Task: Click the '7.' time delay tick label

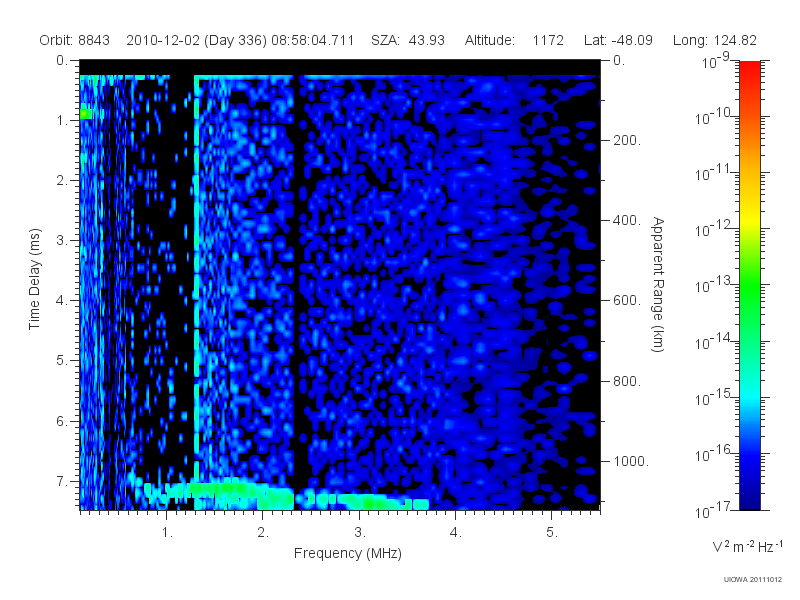Action: 62,481
